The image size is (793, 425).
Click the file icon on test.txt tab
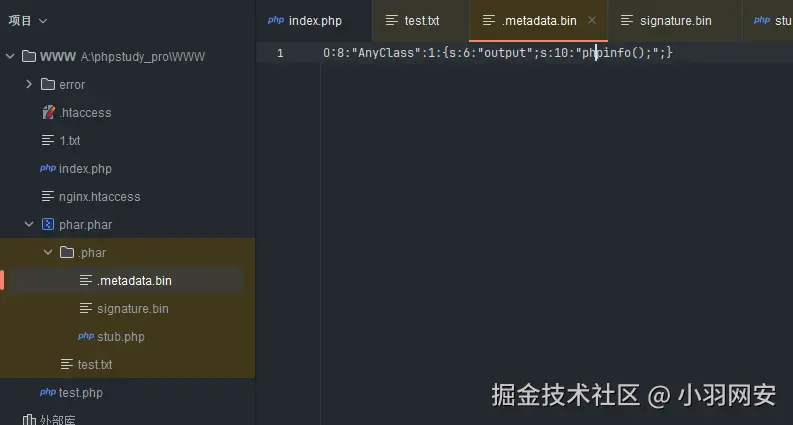coord(392,20)
